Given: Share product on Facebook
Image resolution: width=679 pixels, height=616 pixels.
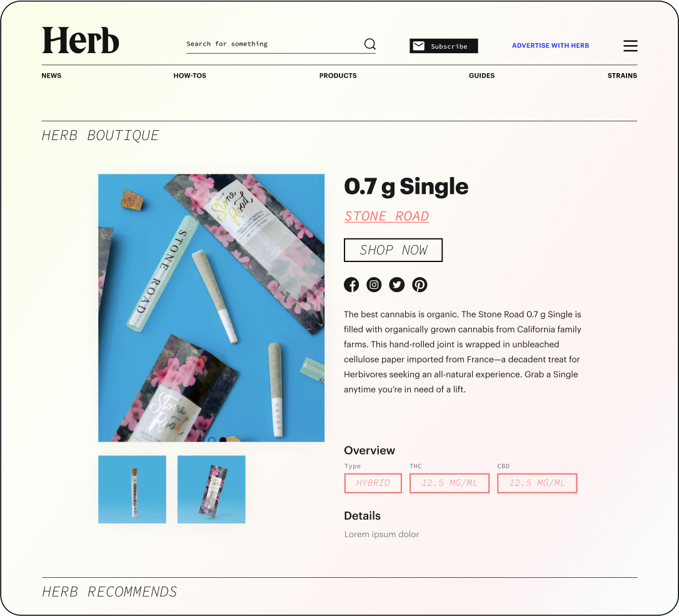Looking at the screenshot, I should (351, 285).
